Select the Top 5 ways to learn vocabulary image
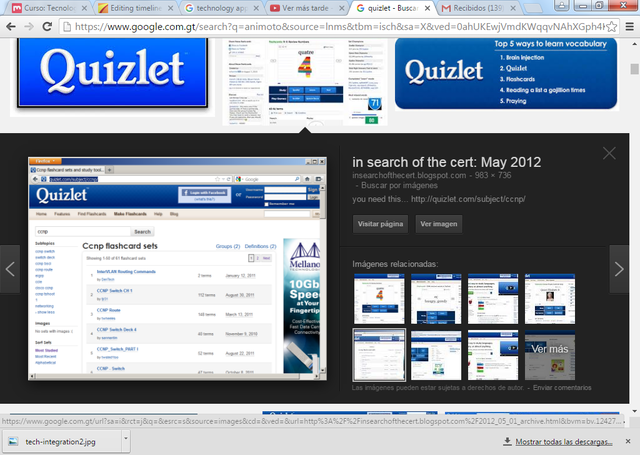 point(507,74)
